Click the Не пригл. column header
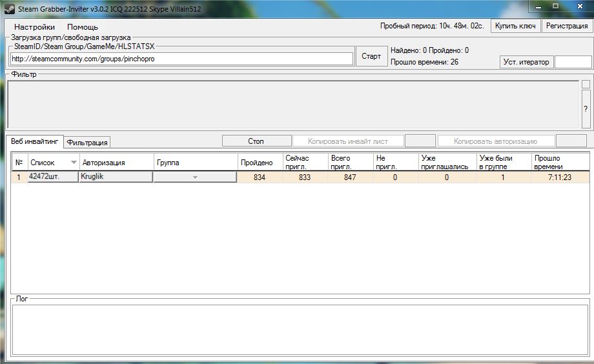Viewport: 594px width, 364px height. pos(396,162)
